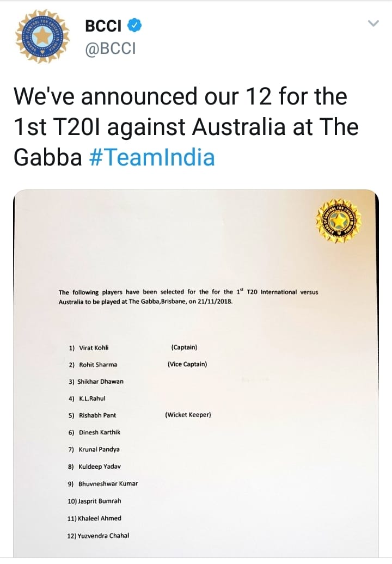Screen dimensions: 392x564
Task: Click the squad intro sentence in the letter
Action: pos(188,296)
